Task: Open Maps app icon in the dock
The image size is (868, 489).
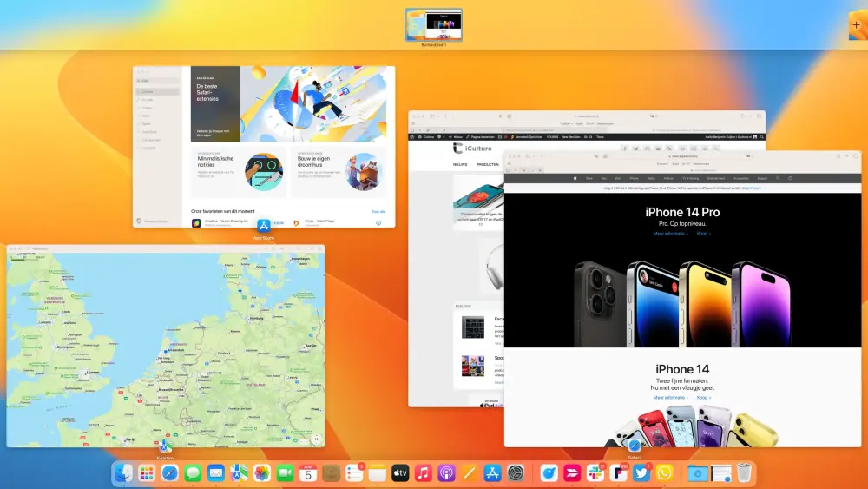Action: 240,473
